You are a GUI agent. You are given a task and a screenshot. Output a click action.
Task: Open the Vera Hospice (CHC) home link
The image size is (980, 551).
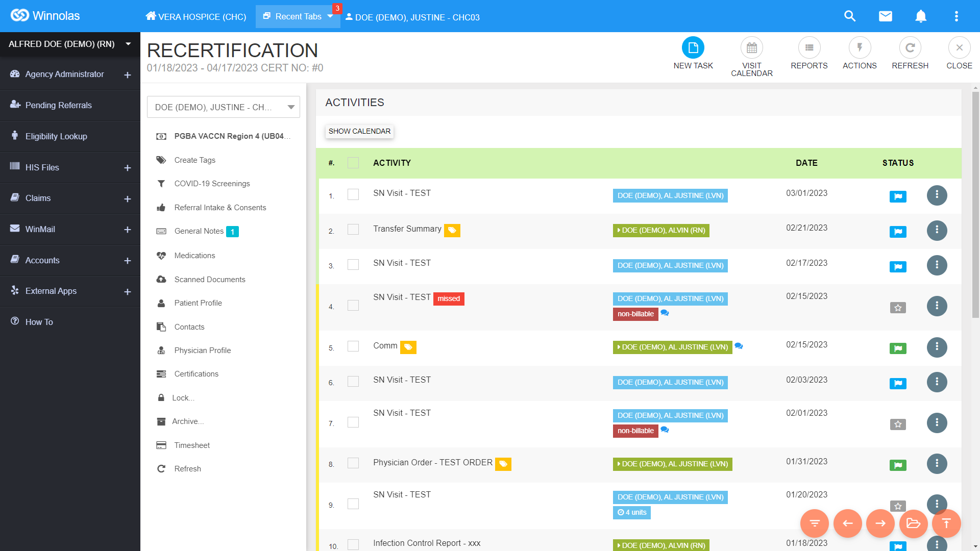tap(196, 17)
